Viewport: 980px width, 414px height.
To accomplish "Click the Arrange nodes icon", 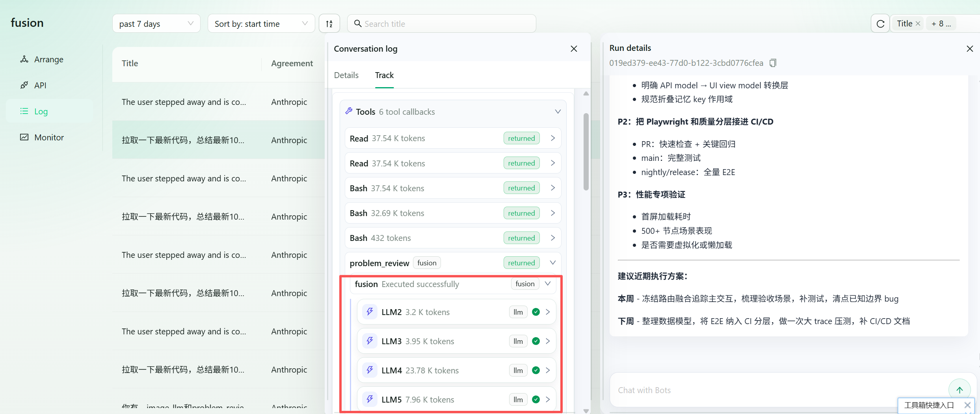I will coord(24,59).
